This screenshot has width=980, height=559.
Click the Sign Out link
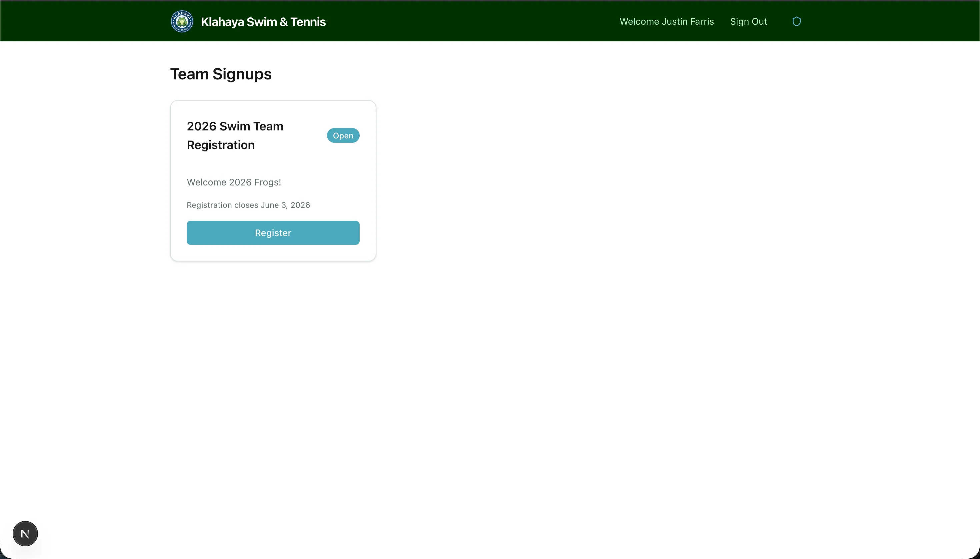point(748,21)
